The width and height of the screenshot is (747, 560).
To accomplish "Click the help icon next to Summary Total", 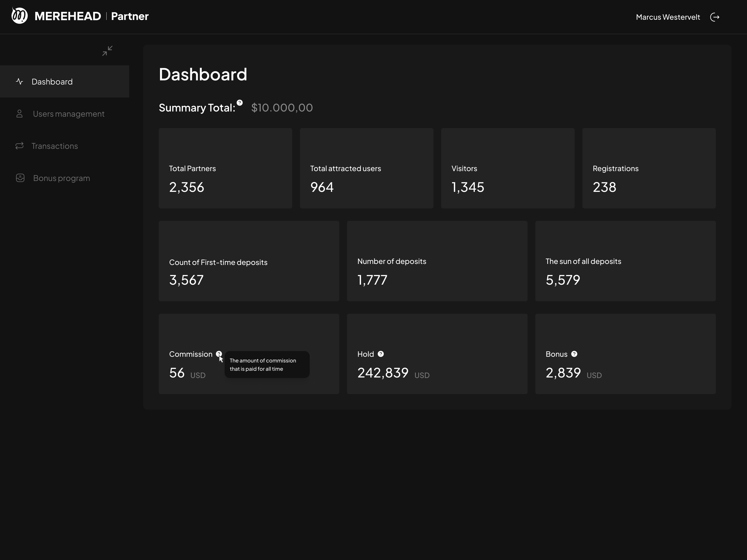I will tap(239, 103).
